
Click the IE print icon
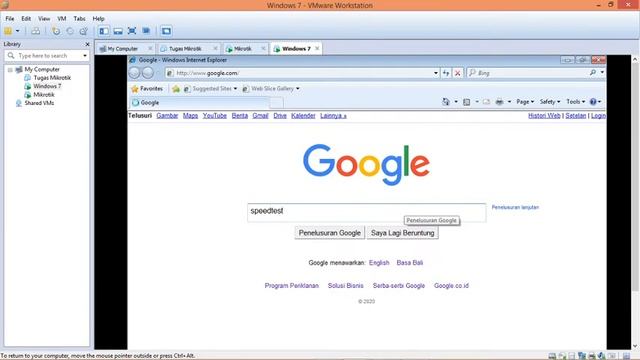click(x=499, y=102)
